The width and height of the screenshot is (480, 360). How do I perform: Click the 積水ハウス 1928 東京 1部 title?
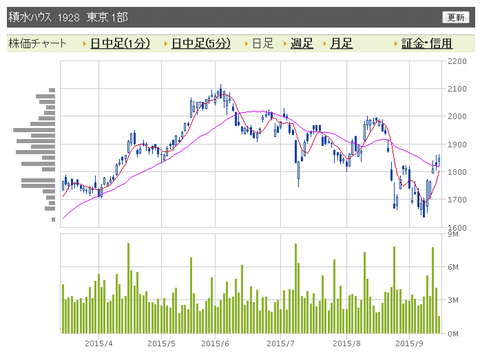pyautogui.click(x=68, y=17)
